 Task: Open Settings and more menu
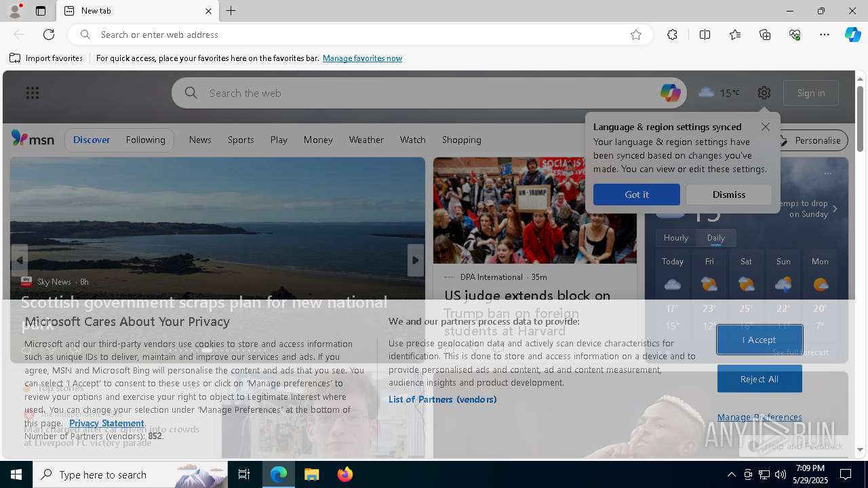pos(825,35)
